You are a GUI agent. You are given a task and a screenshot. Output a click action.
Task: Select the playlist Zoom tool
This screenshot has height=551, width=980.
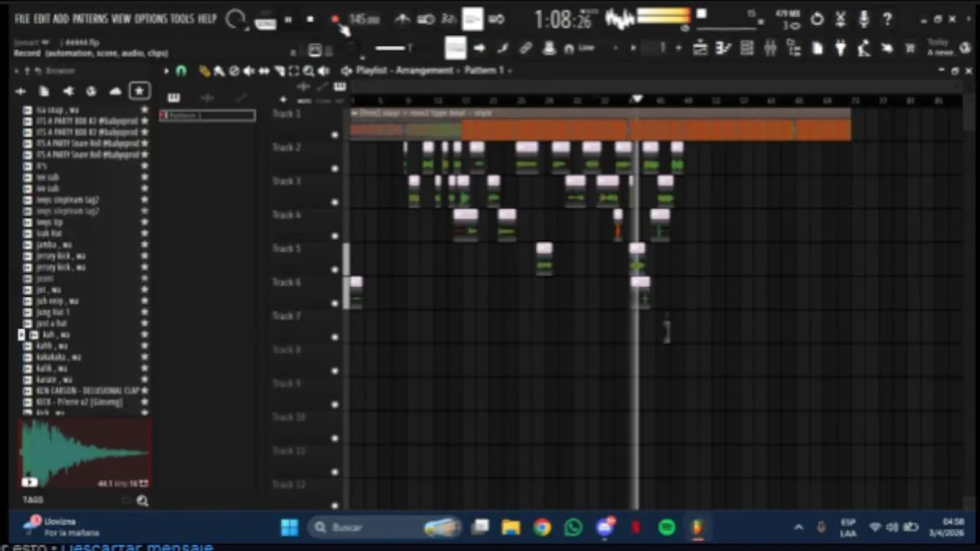pos(309,71)
